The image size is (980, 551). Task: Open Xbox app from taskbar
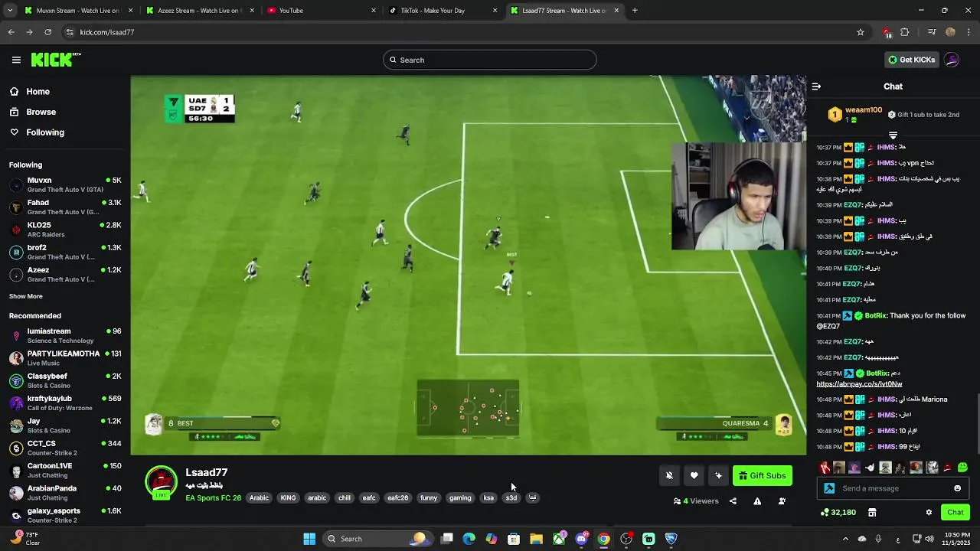click(x=559, y=539)
